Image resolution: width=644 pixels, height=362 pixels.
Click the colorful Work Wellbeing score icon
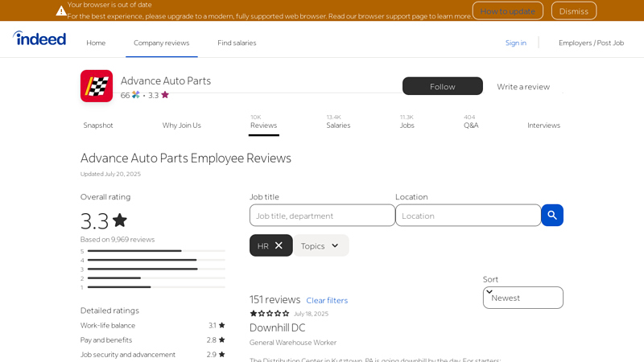click(x=136, y=95)
